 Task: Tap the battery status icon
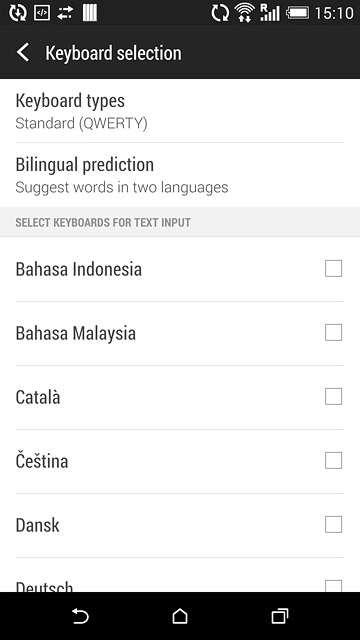tap(297, 13)
